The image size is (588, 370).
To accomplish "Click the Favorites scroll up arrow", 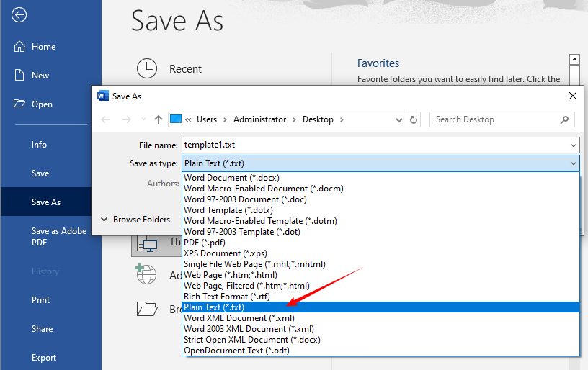I will pyautogui.click(x=574, y=59).
